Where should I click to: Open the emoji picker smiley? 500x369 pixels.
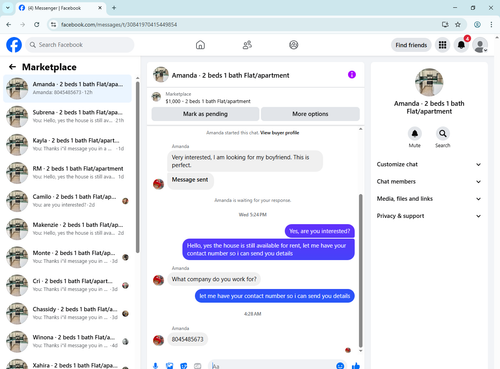pyautogui.click(x=340, y=366)
